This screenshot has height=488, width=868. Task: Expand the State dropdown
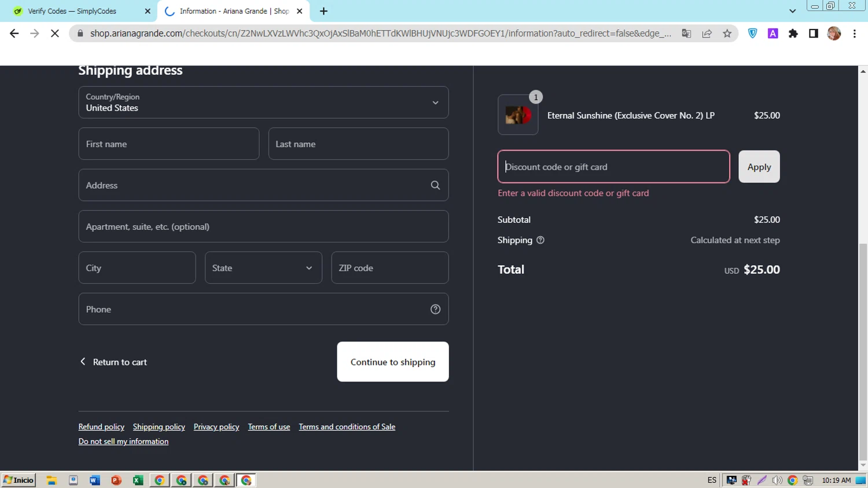coord(263,267)
